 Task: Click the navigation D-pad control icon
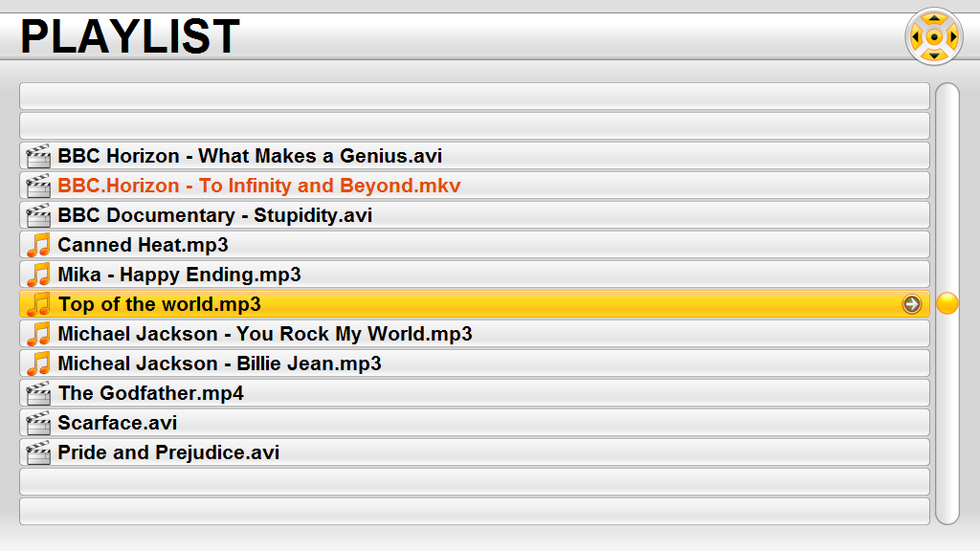[x=934, y=37]
